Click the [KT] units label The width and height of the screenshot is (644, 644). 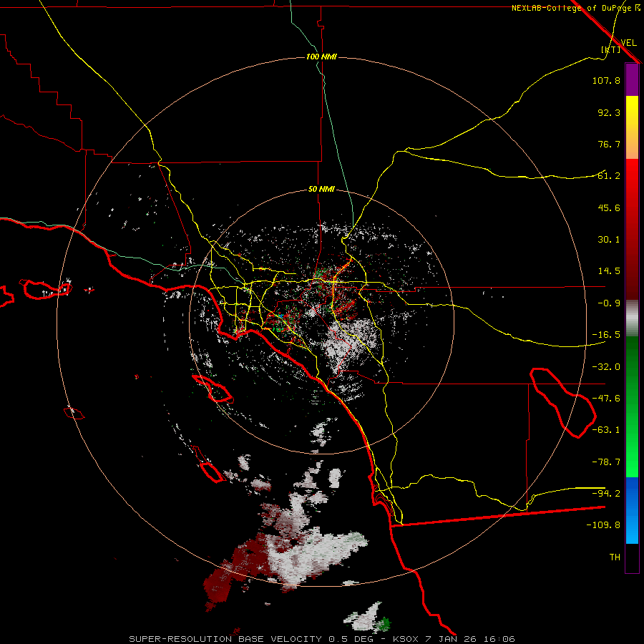tap(610, 49)
